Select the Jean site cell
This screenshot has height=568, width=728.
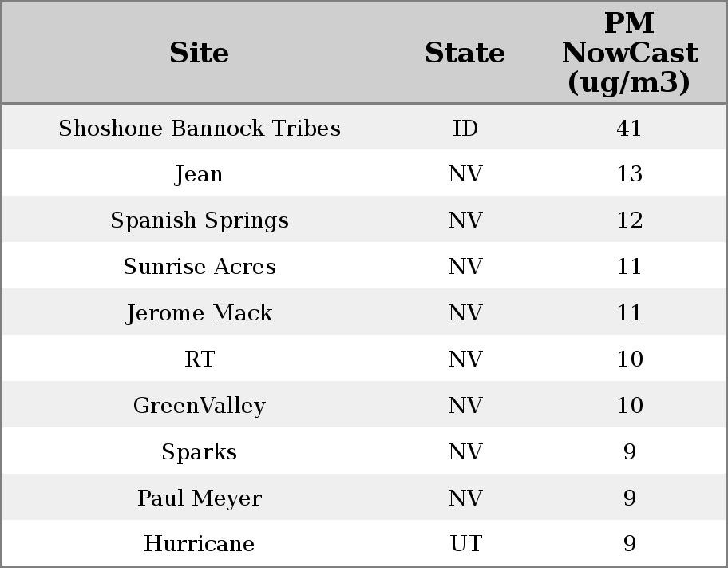click(x=199, y=174)
